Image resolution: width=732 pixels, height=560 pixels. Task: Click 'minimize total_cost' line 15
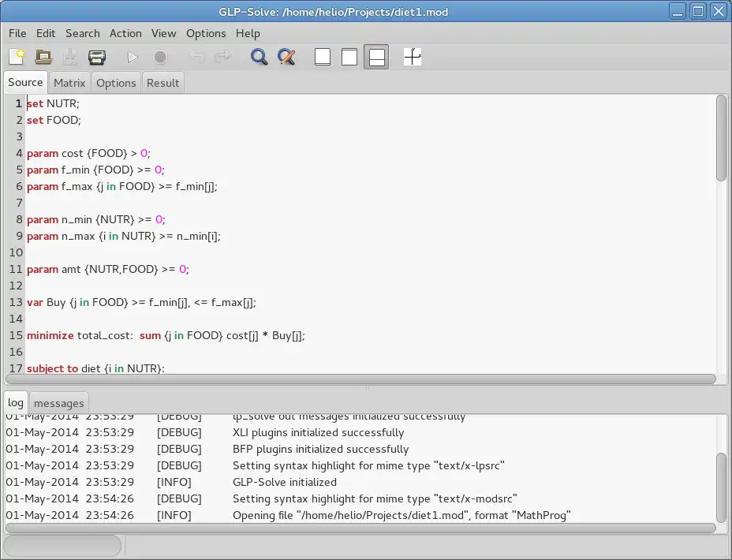pos(166,335)
